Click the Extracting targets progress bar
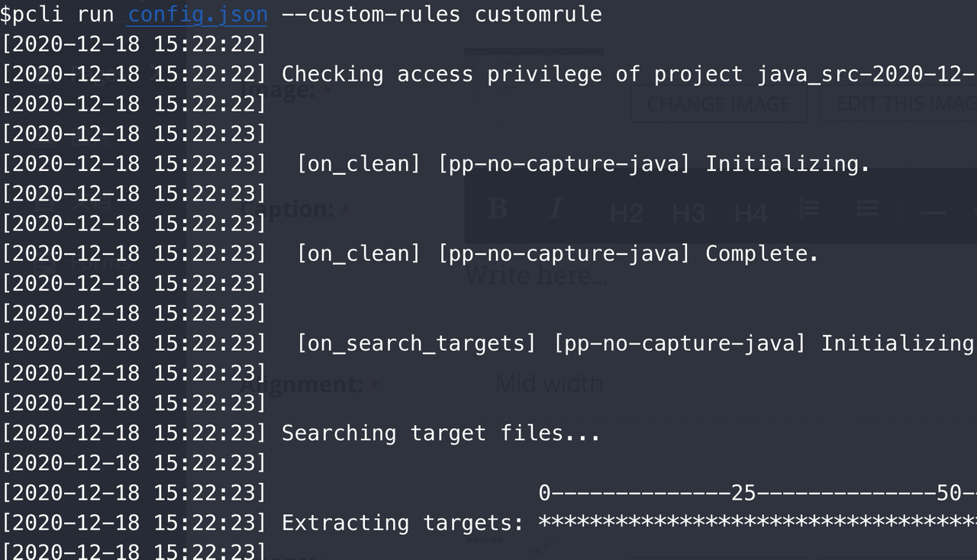The width and height of the screenshot is (977, 560). [x=757, y=523]
